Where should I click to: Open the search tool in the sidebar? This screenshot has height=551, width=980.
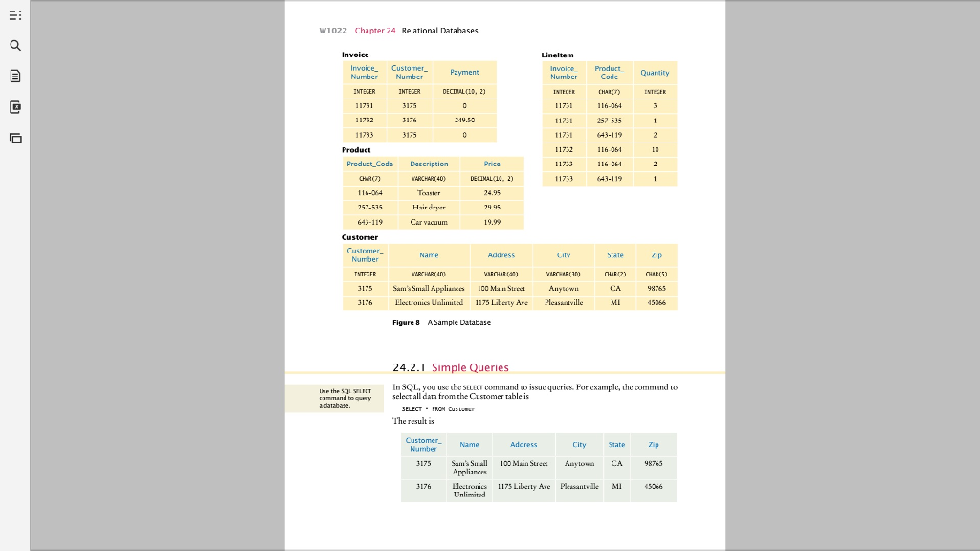click(14, 44)
